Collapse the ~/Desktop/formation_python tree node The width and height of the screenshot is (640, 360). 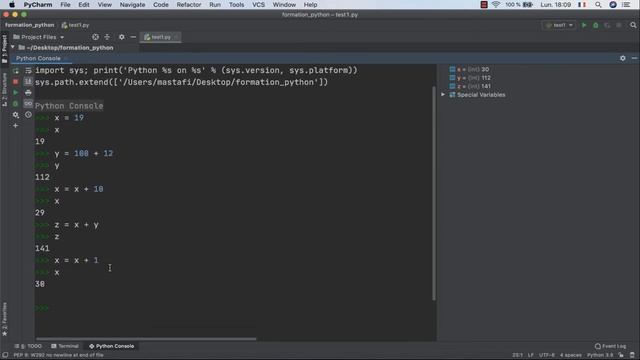[x=13, y=47]
